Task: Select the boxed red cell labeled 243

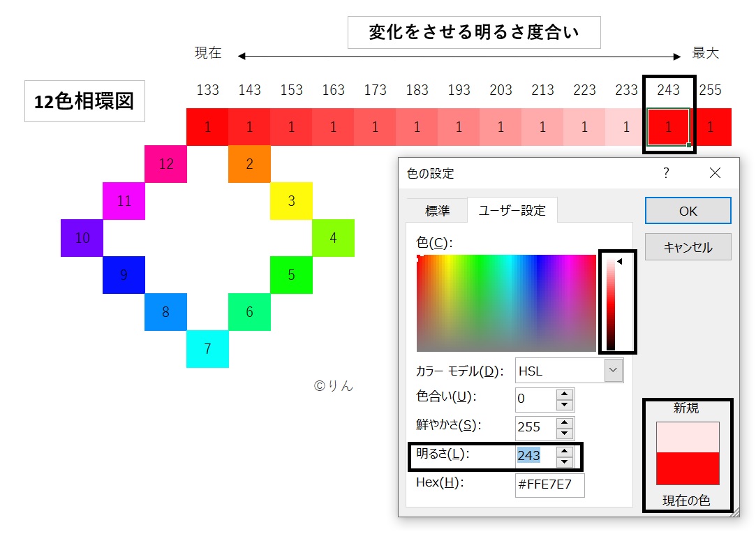Action: point(668,127)
